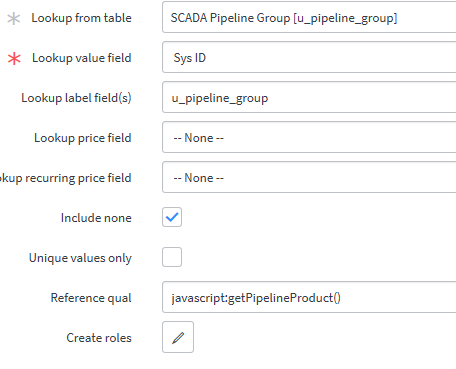Click the red mandatory asterisk by Lookup value field

pyautogui.click(x=14, y=59)
